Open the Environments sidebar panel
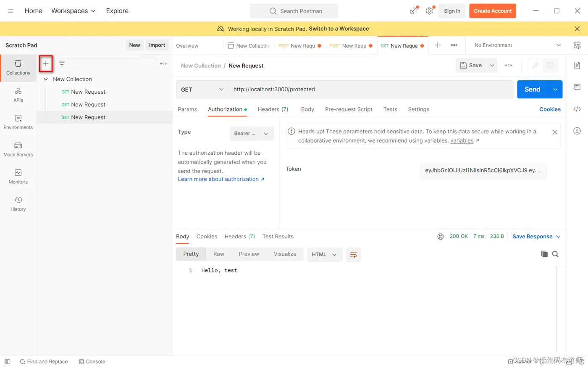Viewport: 588px width, 367px height. (x=18, y=122)
